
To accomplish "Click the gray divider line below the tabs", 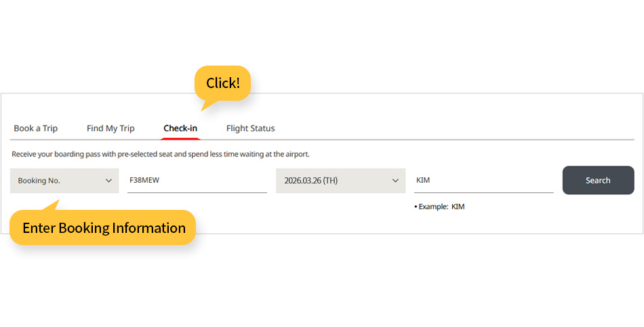I will [x=407, y=139].
